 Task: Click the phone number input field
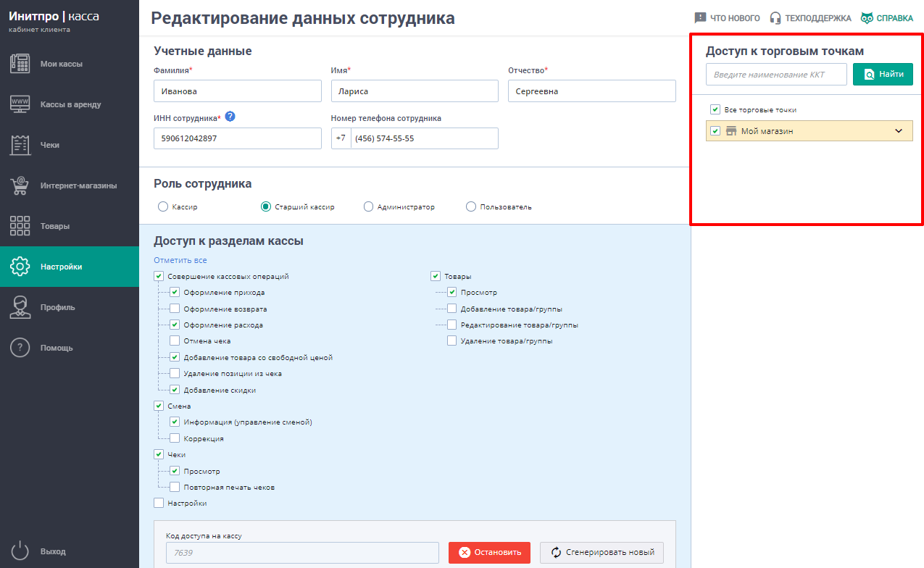(425, 138)
